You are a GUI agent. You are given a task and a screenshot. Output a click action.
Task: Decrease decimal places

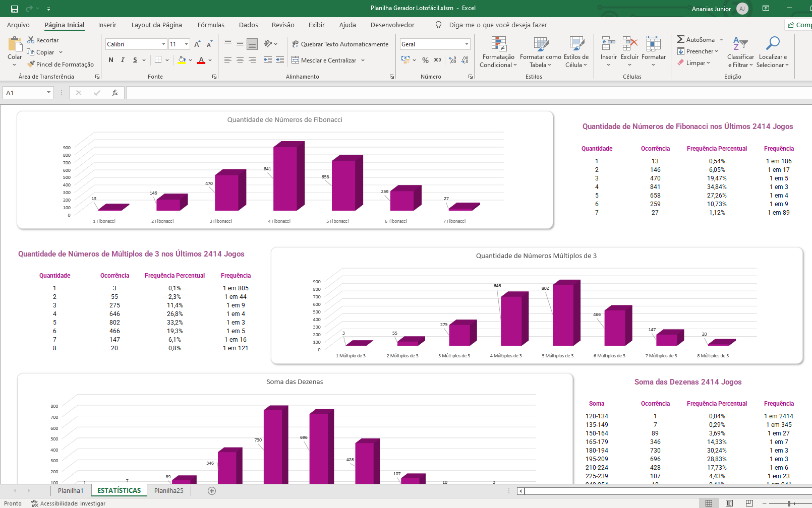(x=465, y=60)
